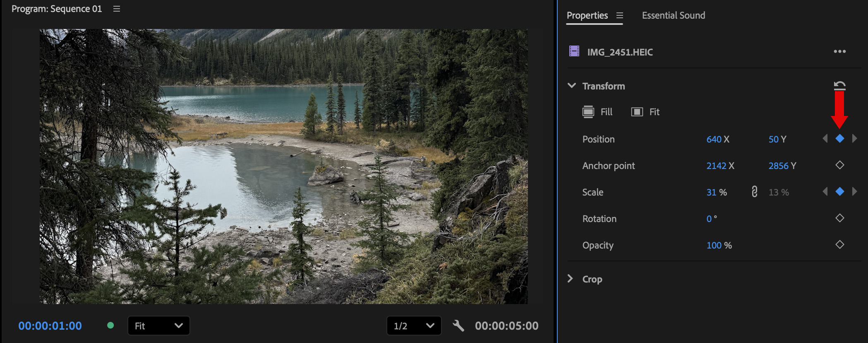
Task: Toggle the Scale uniform link lock
Action: coord(754,192)
